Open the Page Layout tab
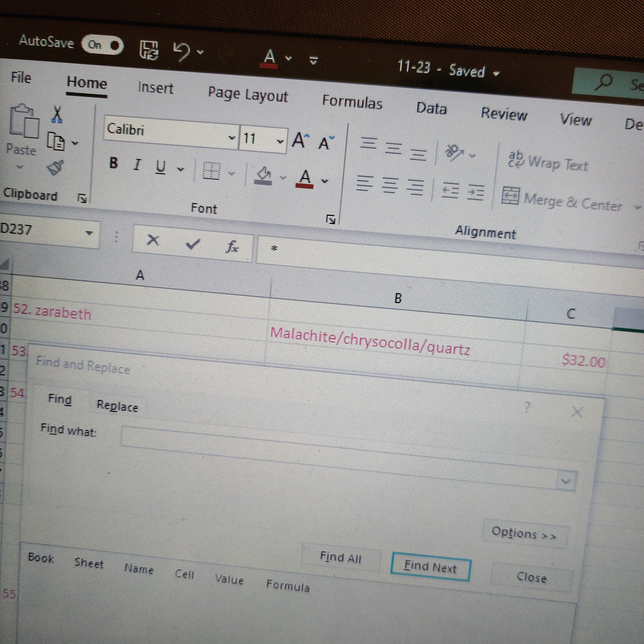This screenshot has width=644, height=644. pyautogui.click(x=248, y=95)
